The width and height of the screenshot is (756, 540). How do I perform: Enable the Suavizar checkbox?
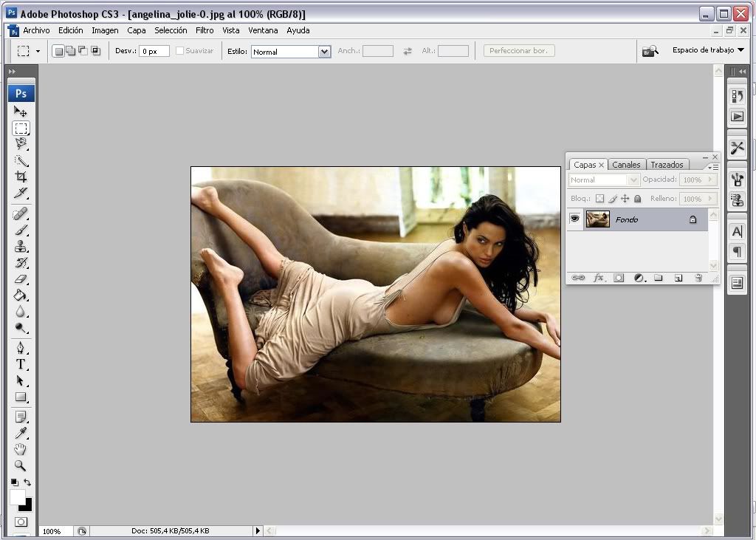180,51
